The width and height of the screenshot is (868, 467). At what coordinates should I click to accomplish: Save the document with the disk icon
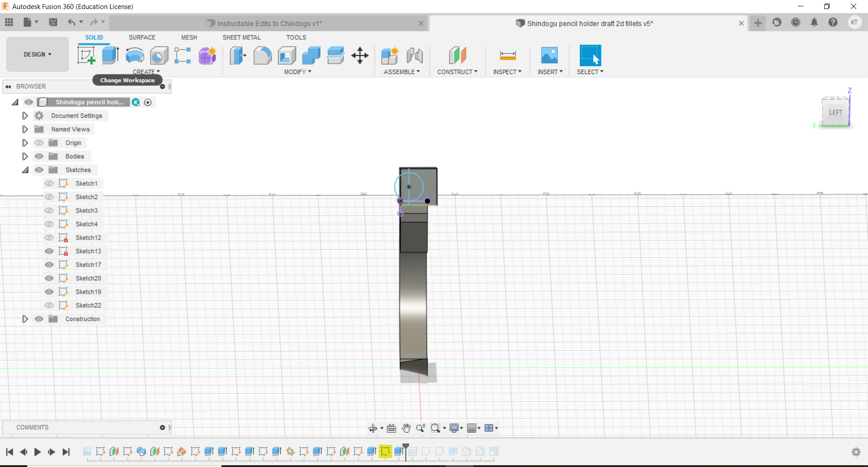tap(53, 22)
